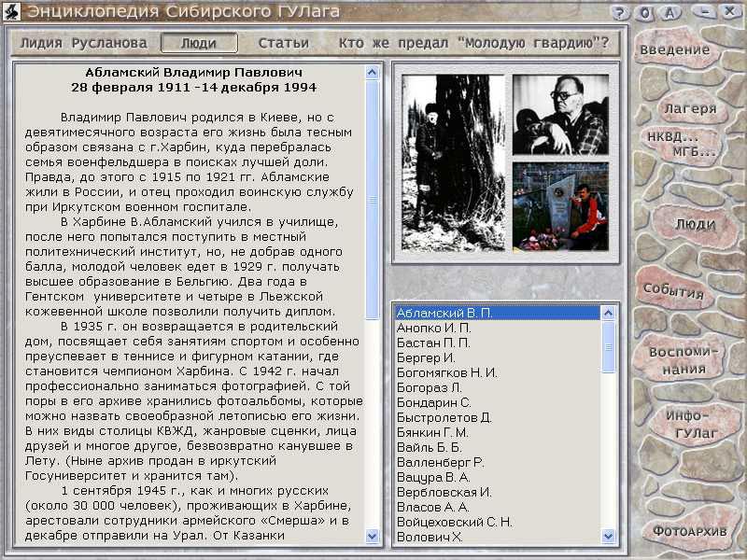This screenshot has width=747, height=560.
Task: Click the help question-mark stone button
Action: coord(619,12)
